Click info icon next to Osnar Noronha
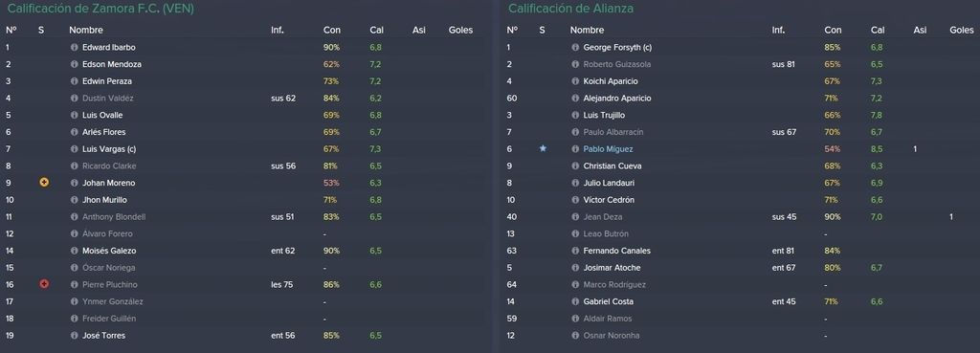Screen dimensions: 980x353 click(575, 336)
